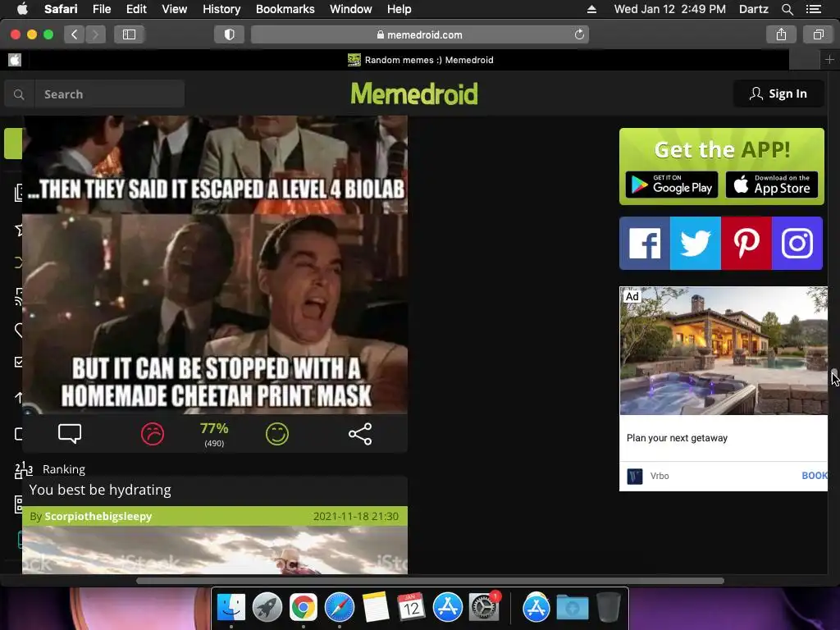Click the horizontal page scrollbar
The height and width of the screenshot is (630, 840).
click(x=430, y=581)
